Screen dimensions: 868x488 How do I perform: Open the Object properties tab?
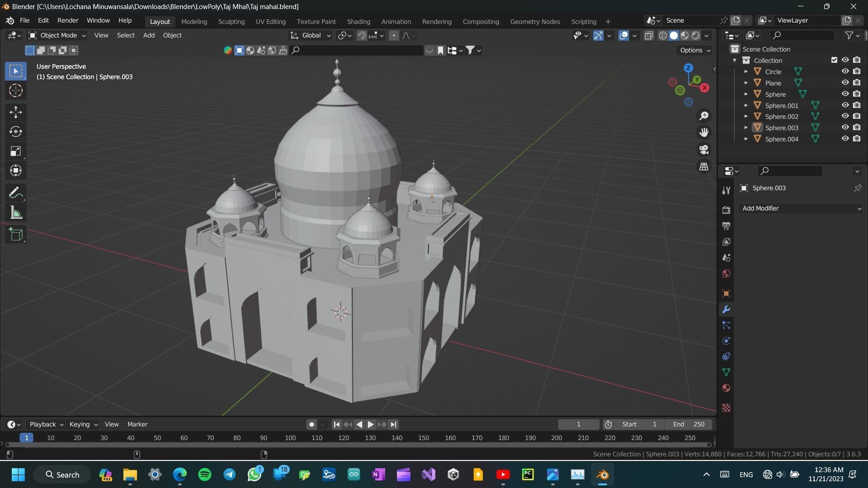click(x=726, y=294)
